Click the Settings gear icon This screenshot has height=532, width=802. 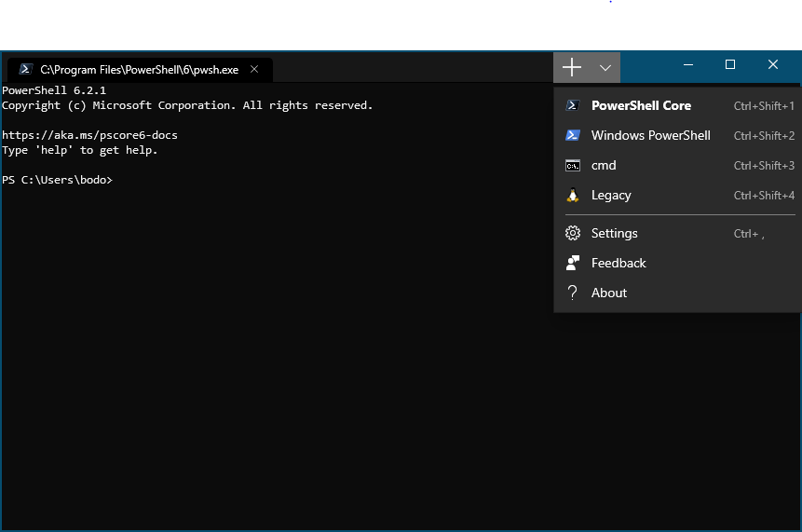click(x=572, y=233)
